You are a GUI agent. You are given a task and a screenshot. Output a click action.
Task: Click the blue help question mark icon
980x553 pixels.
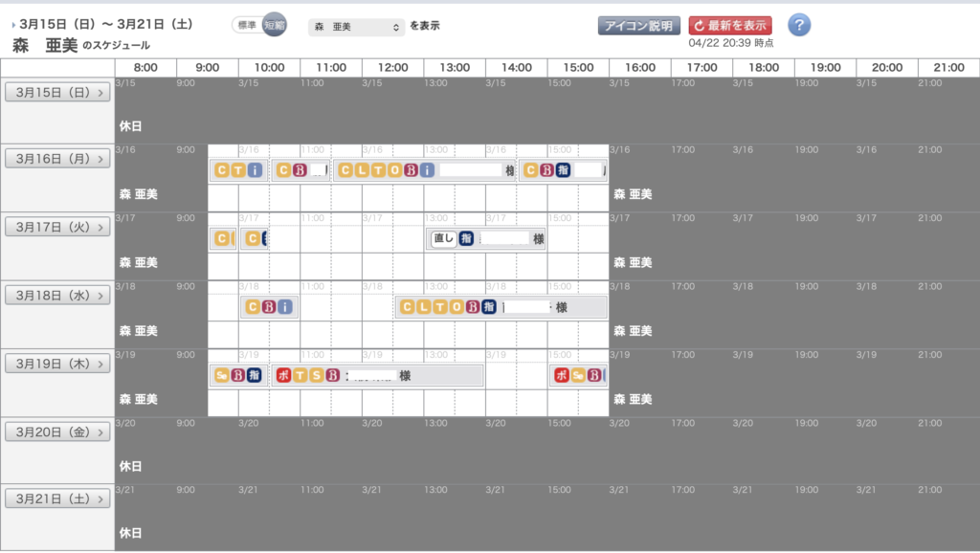[x=799, y=26]
